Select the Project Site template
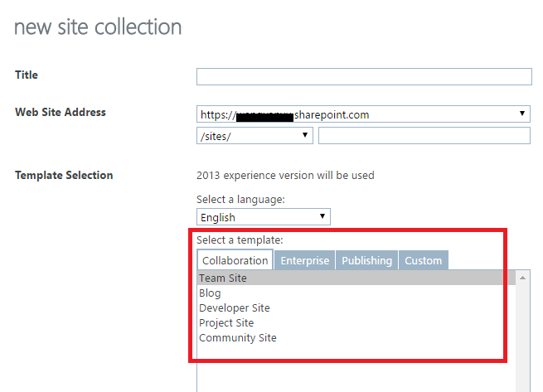 click(356, 322)
